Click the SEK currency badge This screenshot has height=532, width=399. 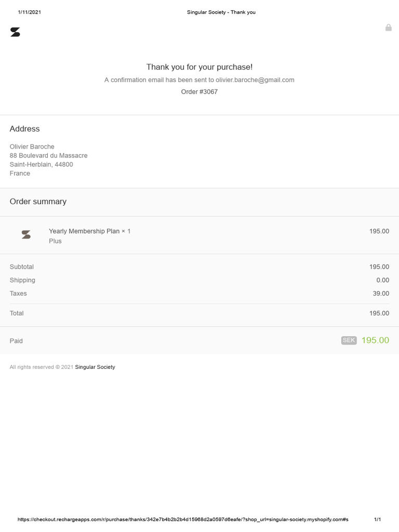click(349, 340)
